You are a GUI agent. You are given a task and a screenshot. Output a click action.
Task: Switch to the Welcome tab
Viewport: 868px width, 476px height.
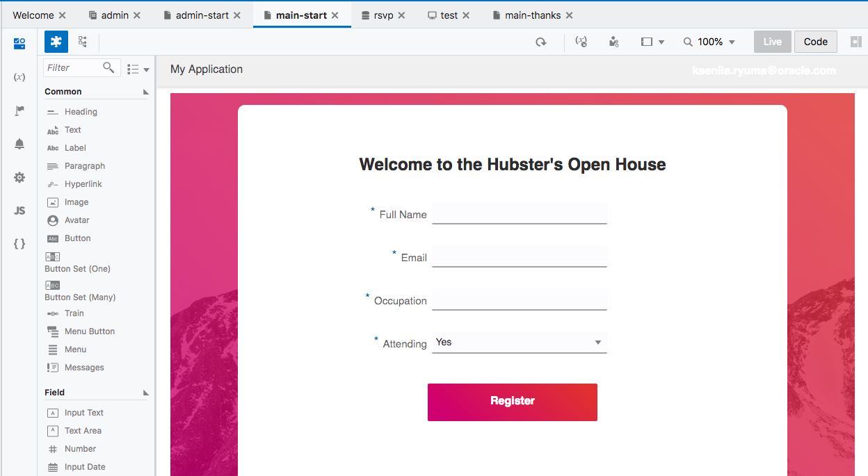point(33,15)
